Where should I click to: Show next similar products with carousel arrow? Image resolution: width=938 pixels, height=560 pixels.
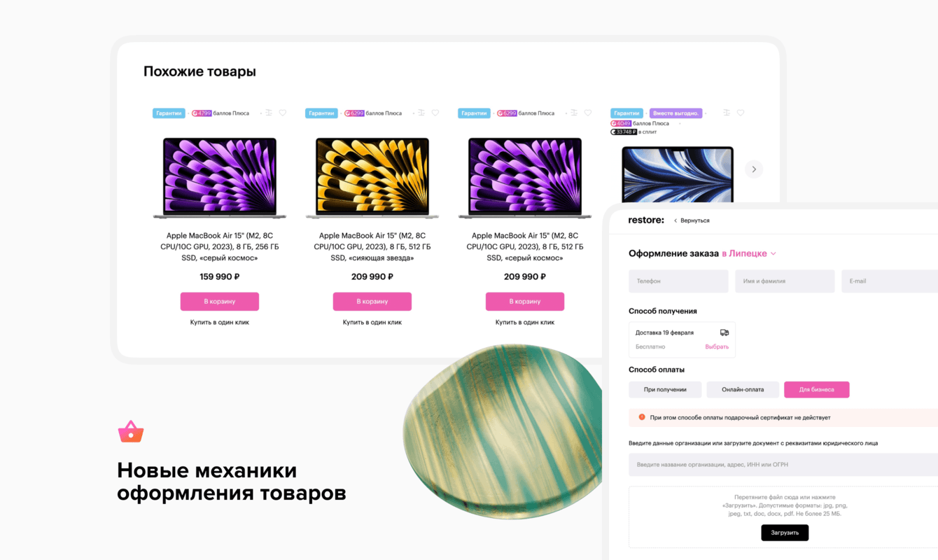pos(754,169)
